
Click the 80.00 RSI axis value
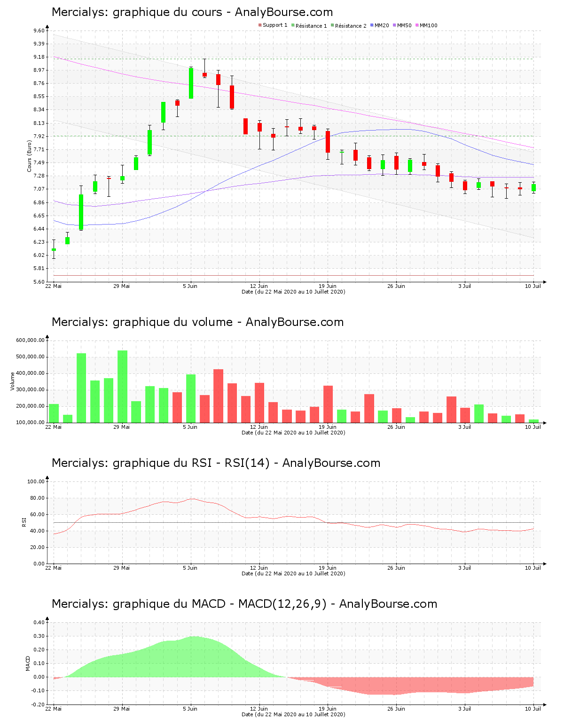pyautogui.click(x=38, y=498)
